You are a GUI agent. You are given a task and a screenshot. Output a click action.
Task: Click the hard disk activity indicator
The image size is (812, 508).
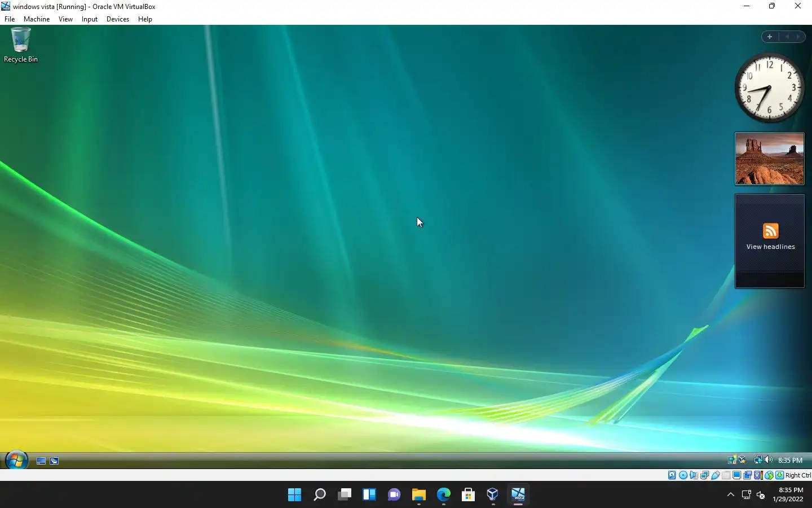pos(672,475)
